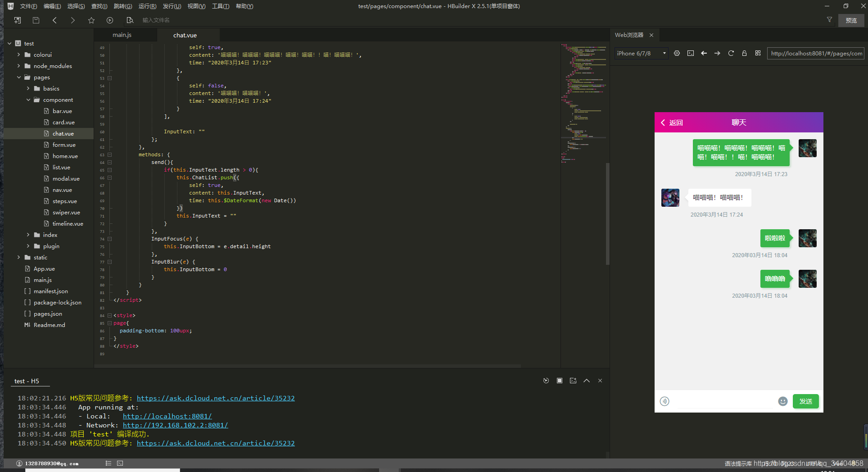Maximize console with the up chevron
The width and height of the screenshot is (868, 472).
click(587, 381)
